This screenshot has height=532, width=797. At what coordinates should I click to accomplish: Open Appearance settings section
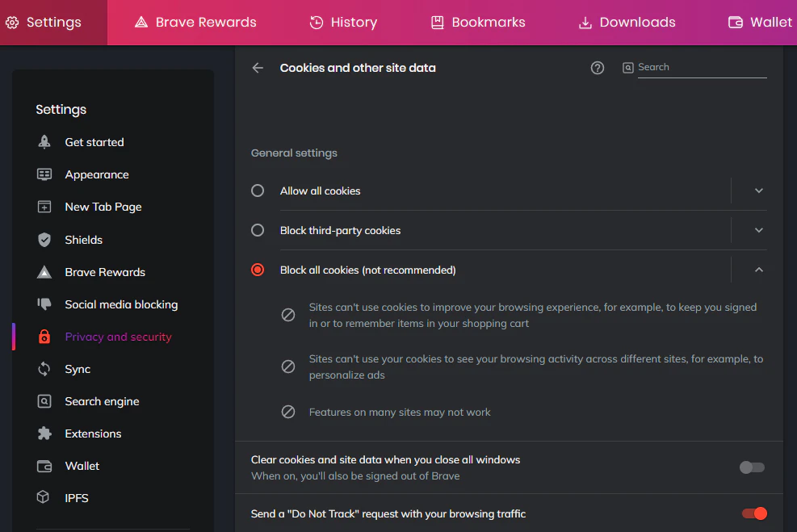point(97,175)
